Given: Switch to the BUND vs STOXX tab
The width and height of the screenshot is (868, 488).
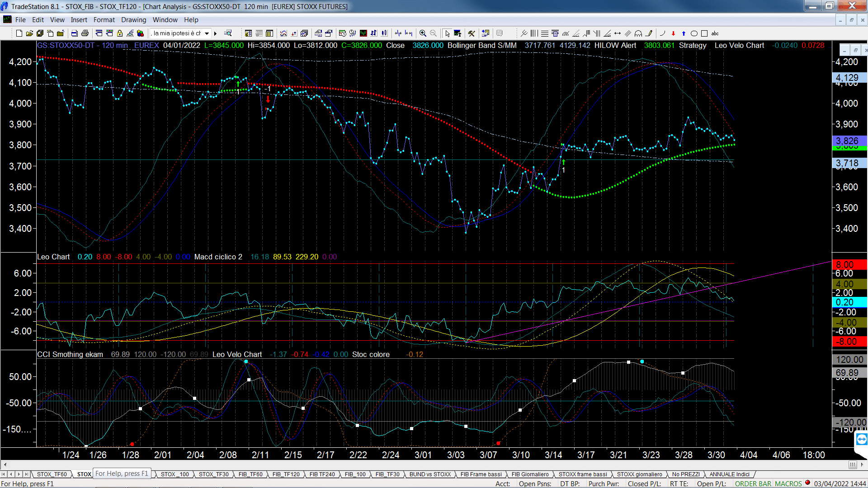Looking at the screenshot, I should point(430,474).
